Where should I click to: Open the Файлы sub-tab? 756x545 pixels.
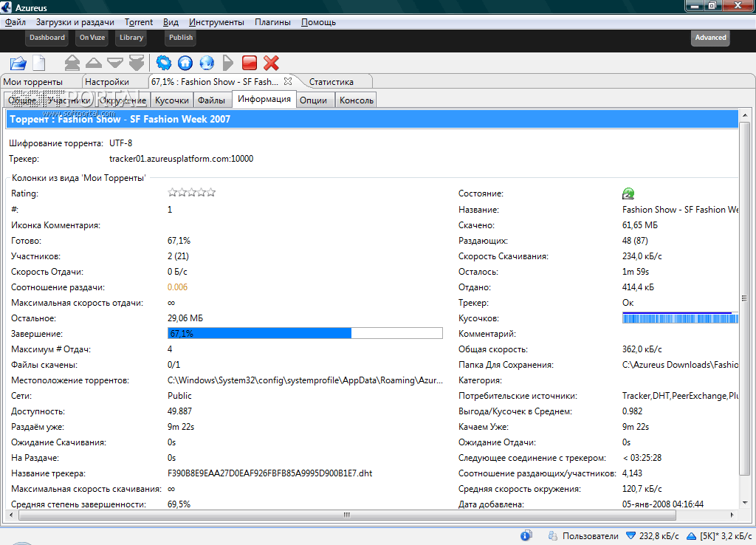[x=211, y=100]
